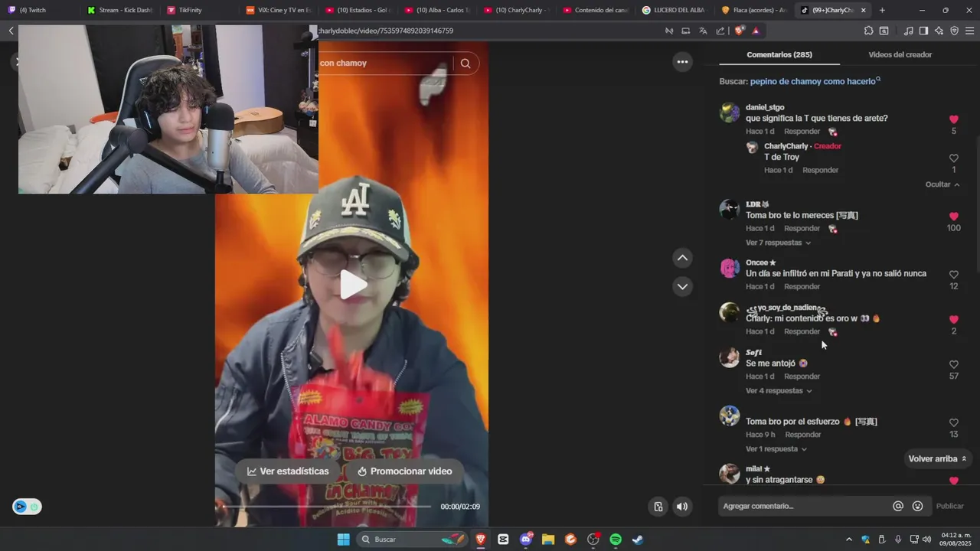Viewport: 980px width, 551px height.
Task: Toggle autoscroll icon next to volume
Action: (658, 506)
